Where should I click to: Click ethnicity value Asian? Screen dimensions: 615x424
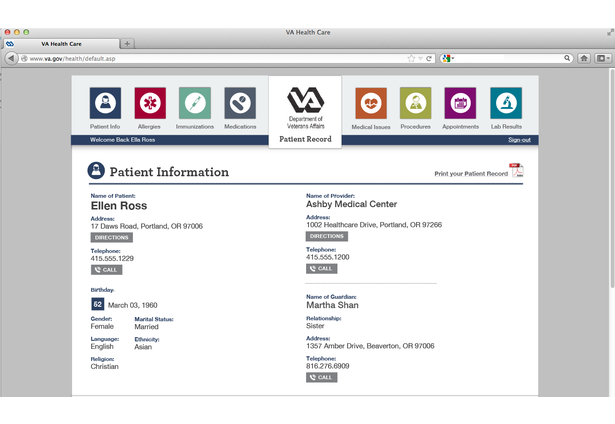pyautogui.click(x=143, y=346)
